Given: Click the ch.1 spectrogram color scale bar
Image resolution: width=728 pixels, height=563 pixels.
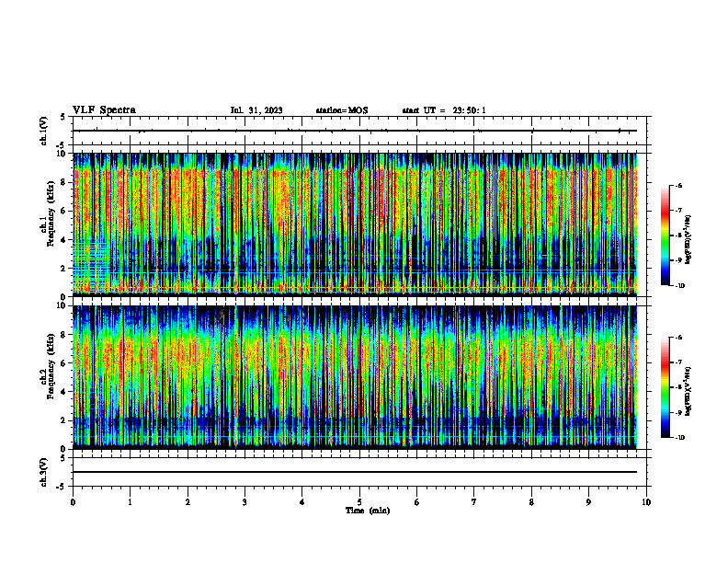Looking at the screenshot, I should pos(665,236).
